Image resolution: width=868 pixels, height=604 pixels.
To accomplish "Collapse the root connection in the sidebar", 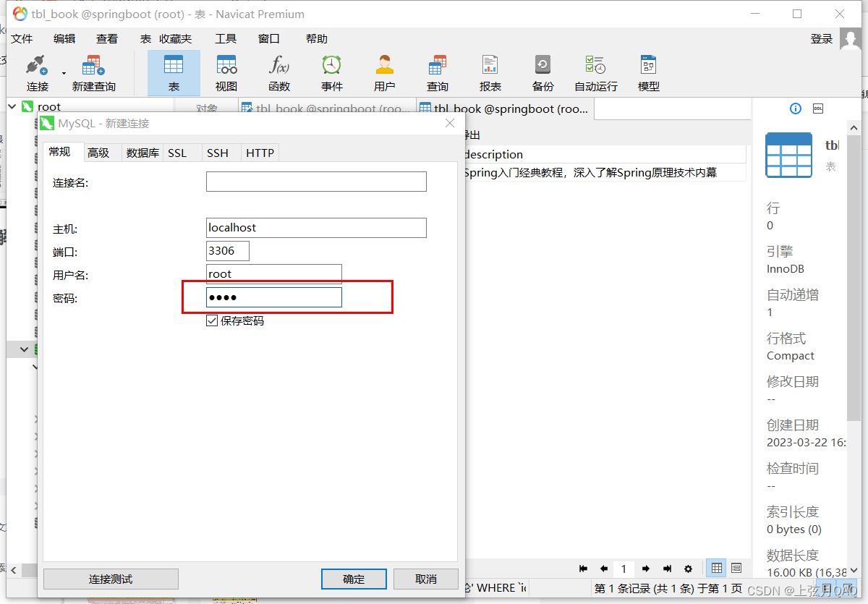I will [x=12, y=106].
